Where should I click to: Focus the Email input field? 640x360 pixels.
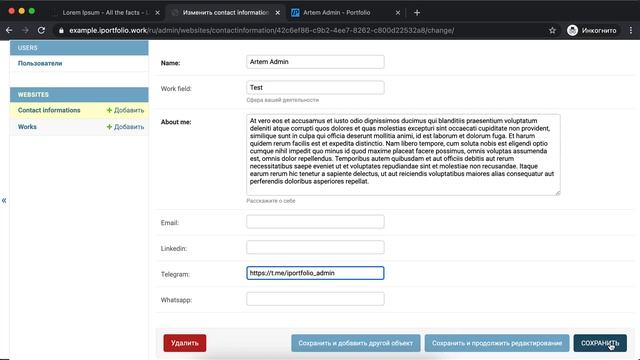(x=315, y=222)
